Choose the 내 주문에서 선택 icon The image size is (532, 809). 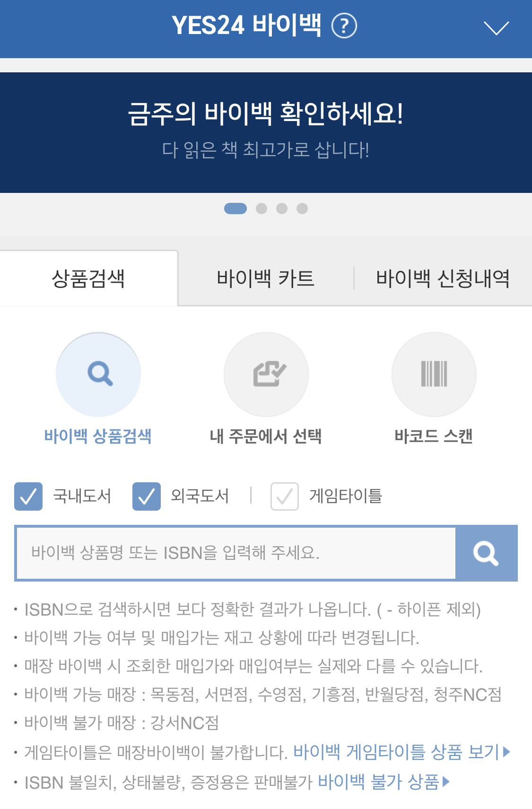click(x=266, y=374)
